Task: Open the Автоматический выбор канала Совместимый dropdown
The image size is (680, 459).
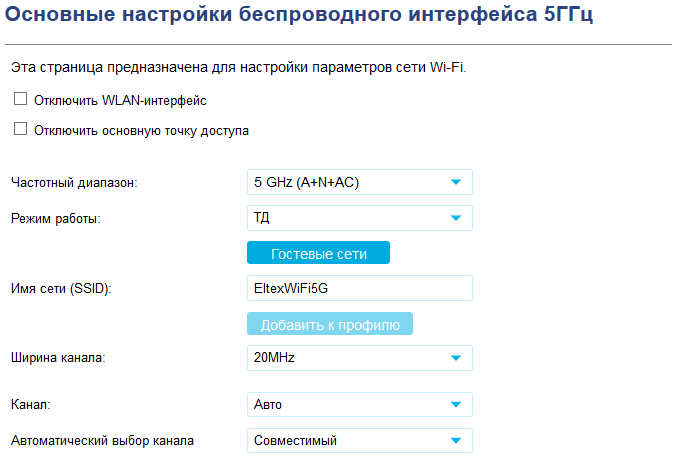Action: point(359,440)
